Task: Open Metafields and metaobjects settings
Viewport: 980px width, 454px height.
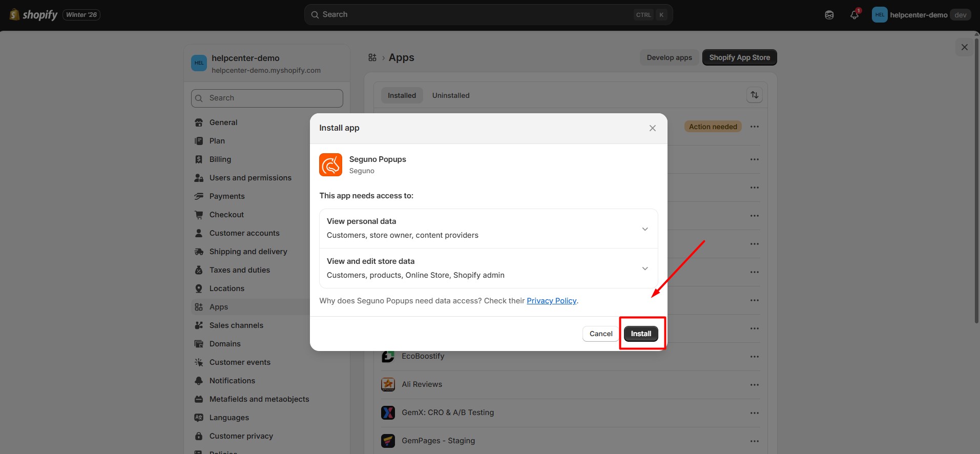Action: (x=259, y=399)
